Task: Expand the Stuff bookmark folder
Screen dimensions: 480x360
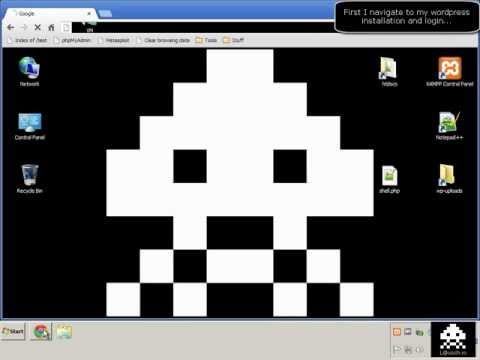Action: point(234,40)
